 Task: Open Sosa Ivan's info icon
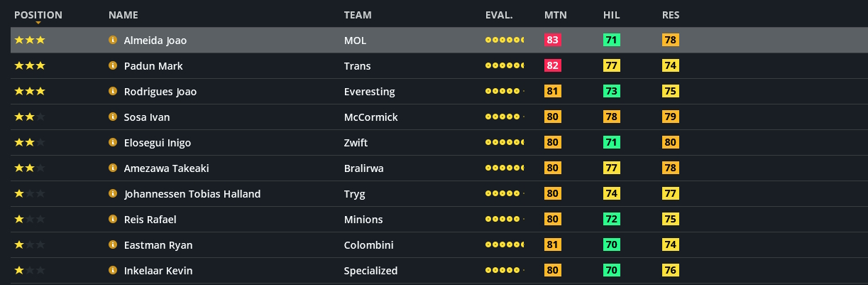[112, 117]
